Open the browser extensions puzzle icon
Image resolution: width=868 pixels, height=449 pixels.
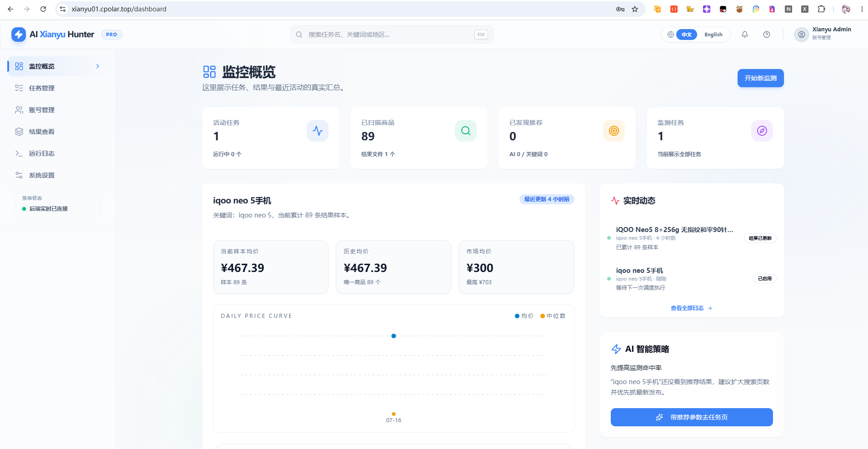click(821, 9)
